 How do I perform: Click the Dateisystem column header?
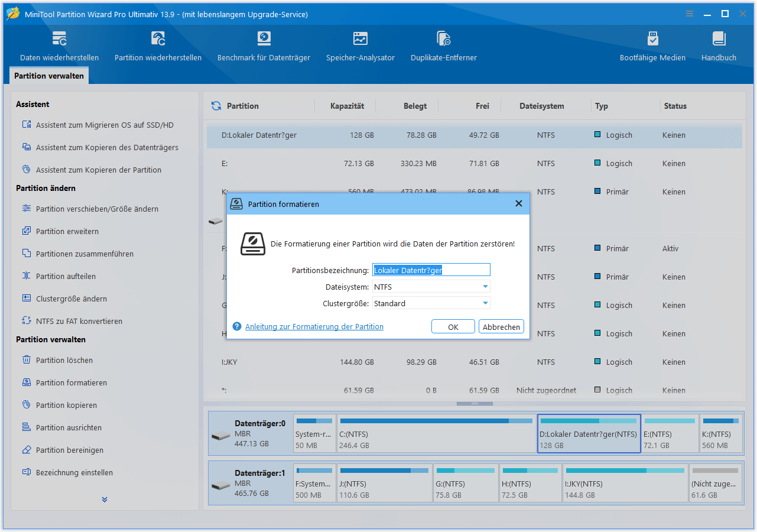pyautogui.click(x=542, y=106)
